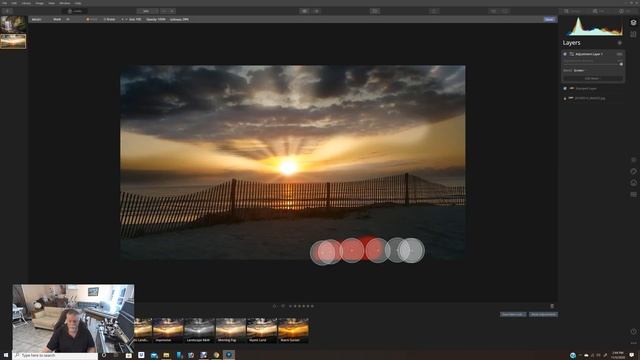This screenshot has width=640, height=360.
Task: Open the Layers panel icon
Action: coord(633,23)
